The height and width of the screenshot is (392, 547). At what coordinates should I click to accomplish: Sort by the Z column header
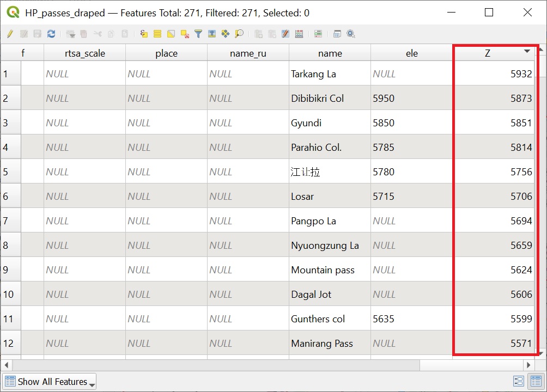point(493,53)
